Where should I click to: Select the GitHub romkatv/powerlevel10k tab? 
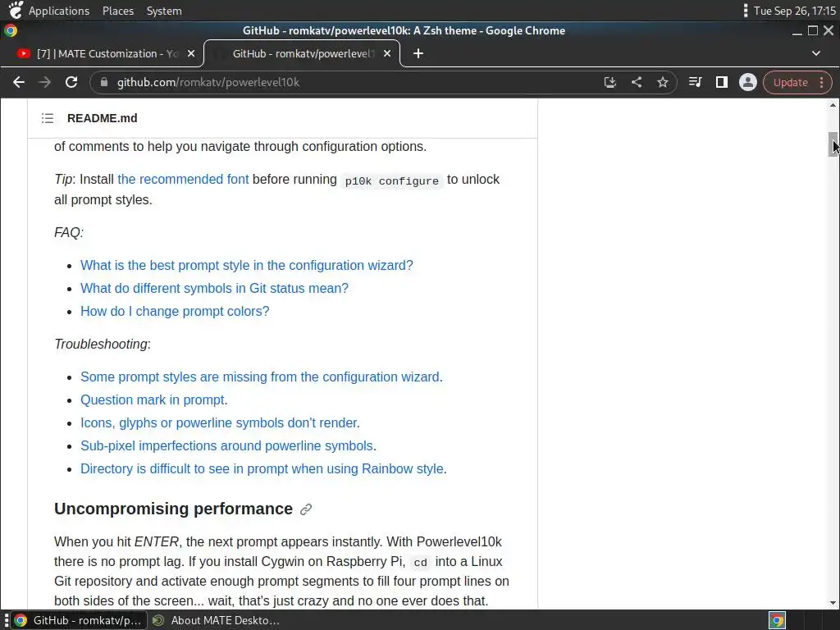click(303, 53)
